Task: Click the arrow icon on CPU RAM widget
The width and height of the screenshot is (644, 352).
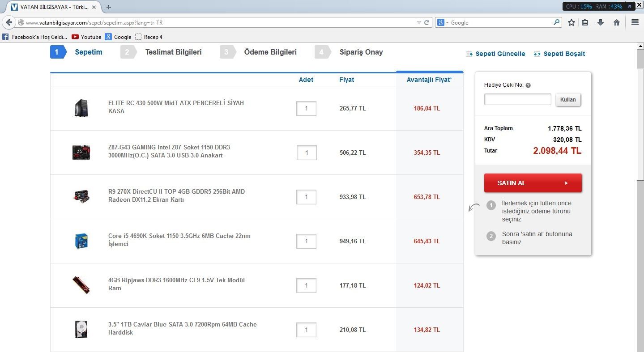Action: pos(629,6)
